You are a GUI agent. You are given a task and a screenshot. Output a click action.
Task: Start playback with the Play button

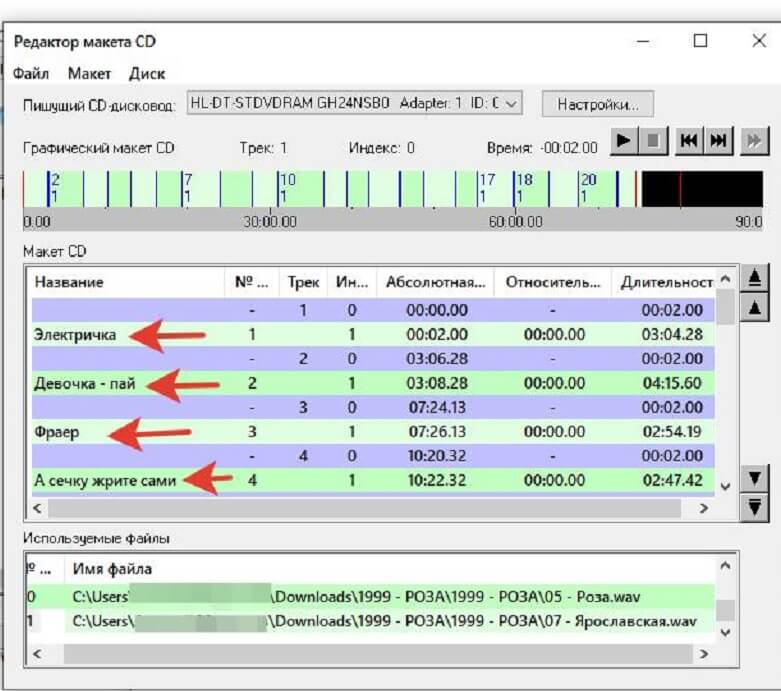tap(624, 141)
